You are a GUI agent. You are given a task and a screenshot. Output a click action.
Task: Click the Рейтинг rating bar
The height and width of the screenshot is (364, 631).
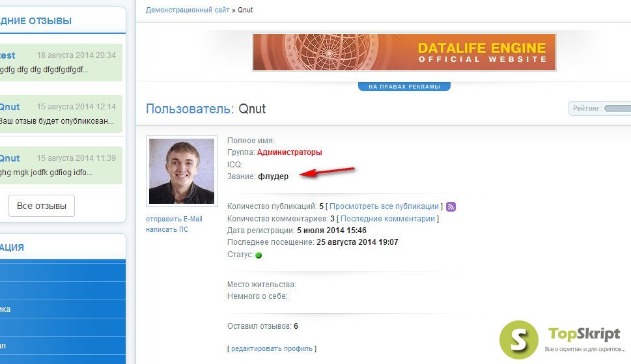(x=617, y=108)
